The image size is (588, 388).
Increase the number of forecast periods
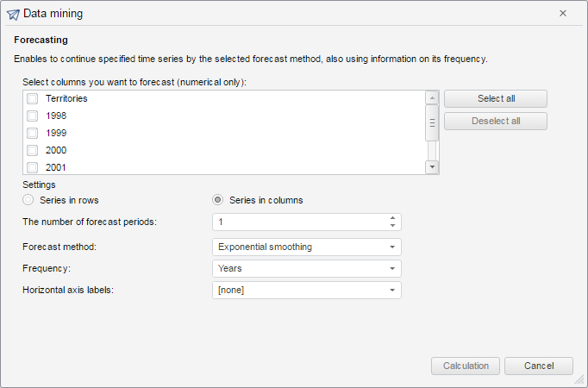tap(392, 218)
